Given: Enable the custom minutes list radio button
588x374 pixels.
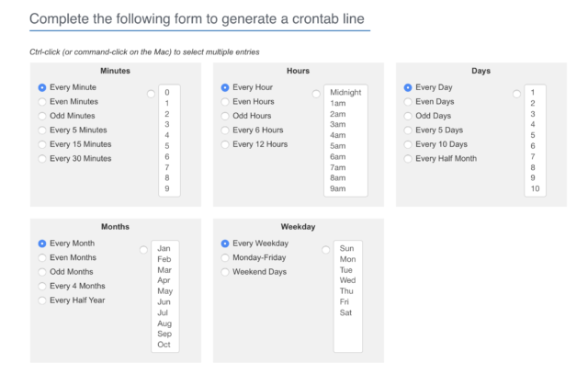Looking at the screenshot, I should [x=151, y=94].
